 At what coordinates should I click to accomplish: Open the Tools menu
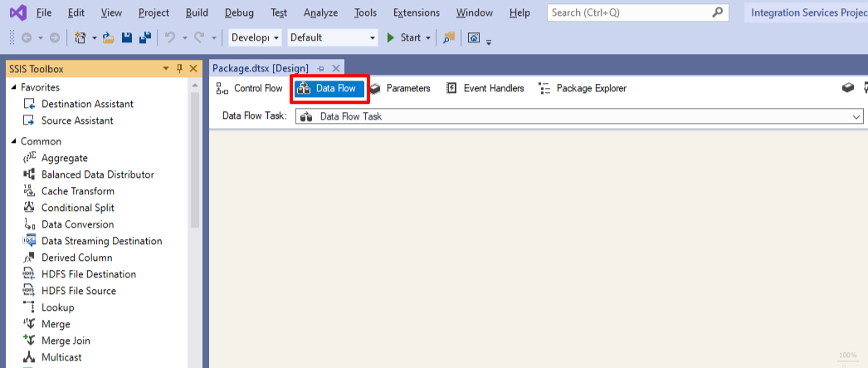365,12
